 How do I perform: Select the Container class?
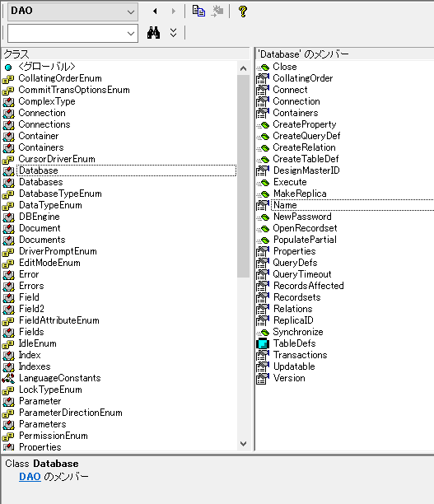(38, 136)
